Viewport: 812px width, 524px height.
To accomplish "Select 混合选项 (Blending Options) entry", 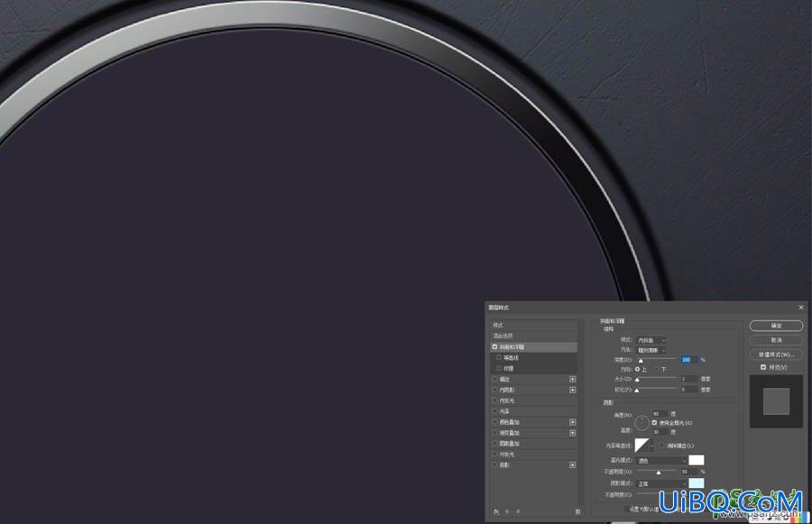I will pyautogui.click(x=534, y=336).
